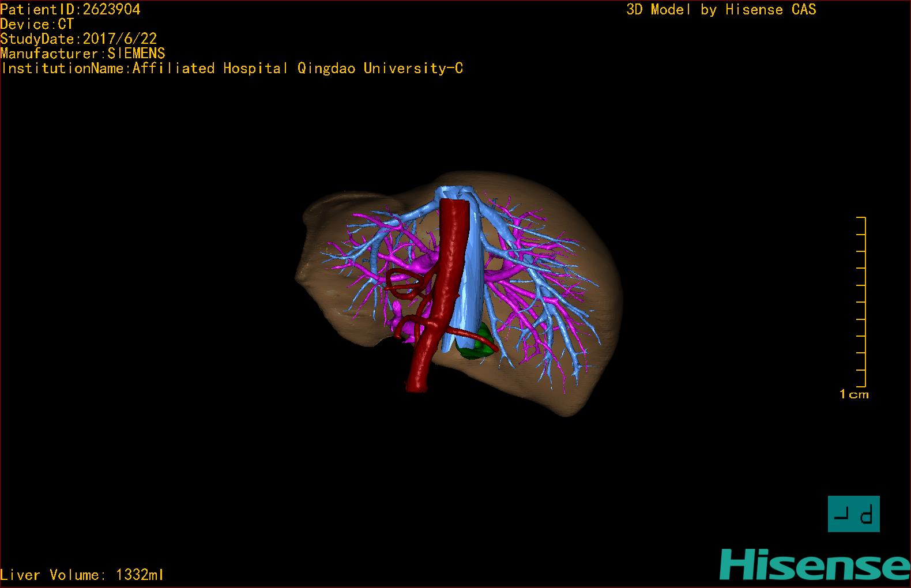Click the vertical scale ruler
This screenshot has height=588, width=911.
[861, 301]
